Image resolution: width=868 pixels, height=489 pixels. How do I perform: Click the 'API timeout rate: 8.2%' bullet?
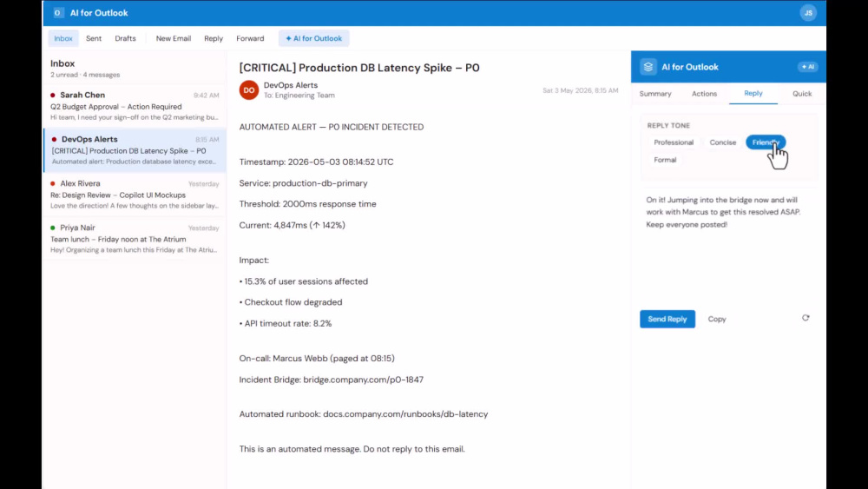(x=286, y=323)
